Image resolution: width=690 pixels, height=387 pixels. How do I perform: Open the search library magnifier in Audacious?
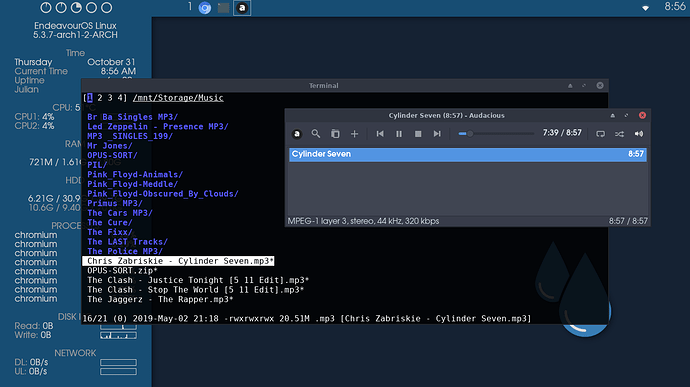tap(316, 134)
